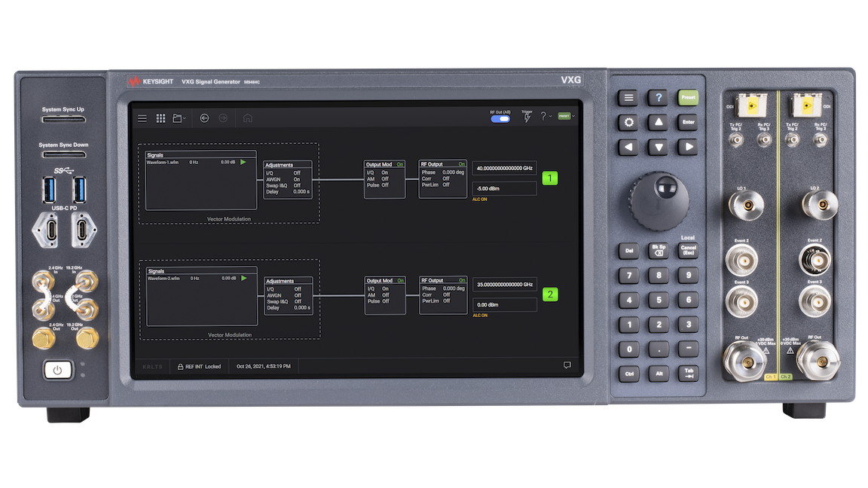868x488 pixels.
Task: Go back with the left arrow circle
Action: pos(204,118)
